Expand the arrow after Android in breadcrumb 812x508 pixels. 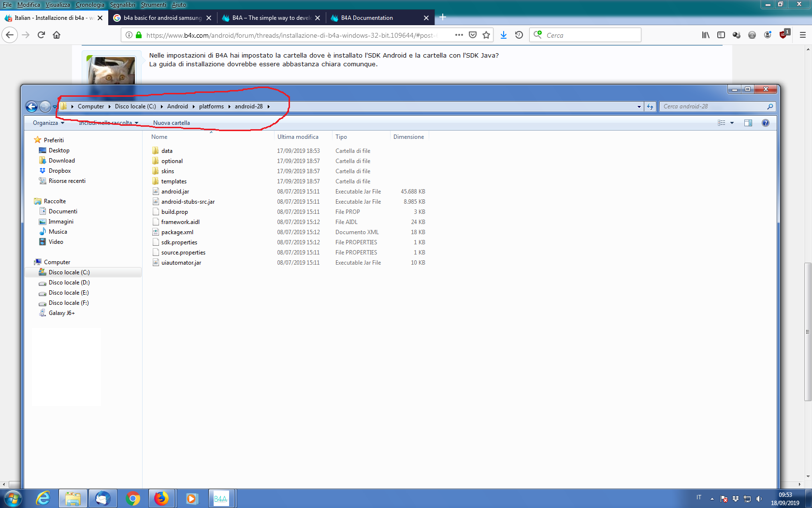(x=194, y=106)
